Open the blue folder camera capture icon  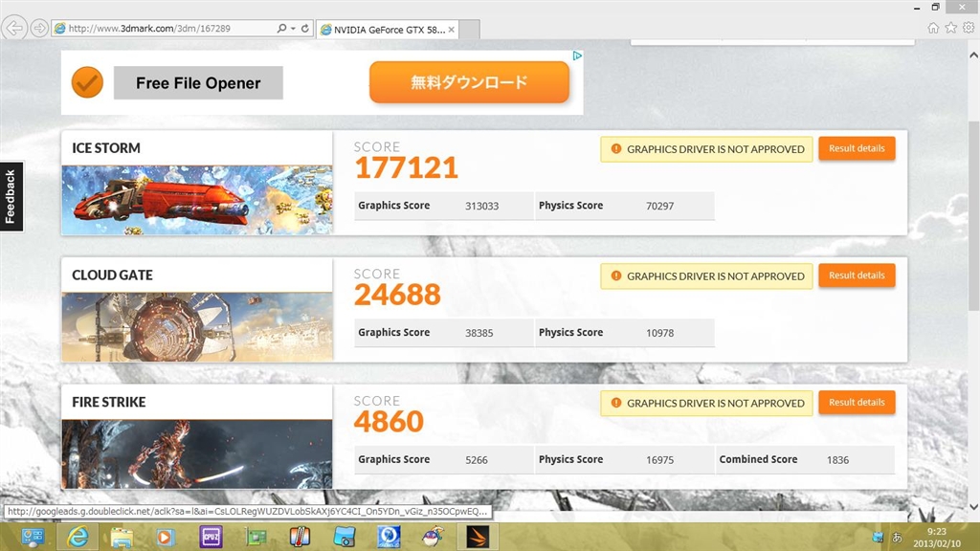(x=345, y=537)
